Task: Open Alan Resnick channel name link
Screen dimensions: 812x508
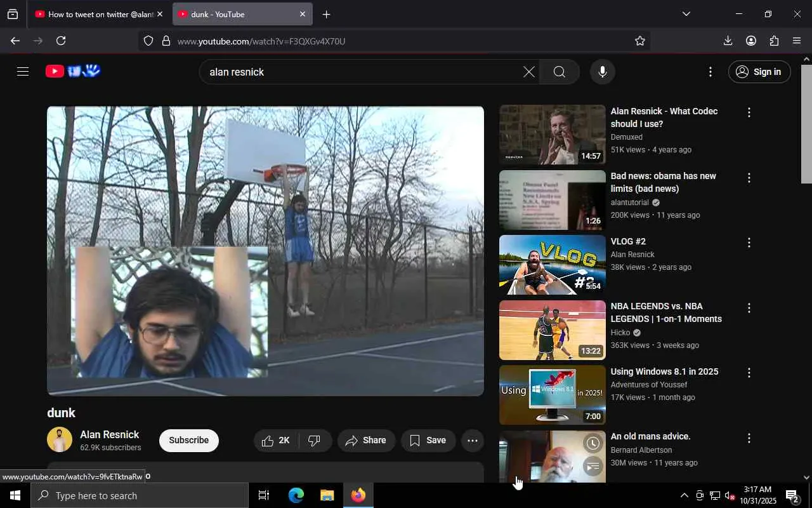Action: point(109,434)
